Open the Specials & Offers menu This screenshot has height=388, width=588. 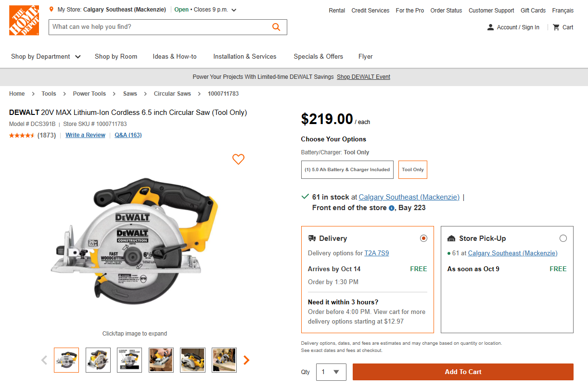click(318, 56)
